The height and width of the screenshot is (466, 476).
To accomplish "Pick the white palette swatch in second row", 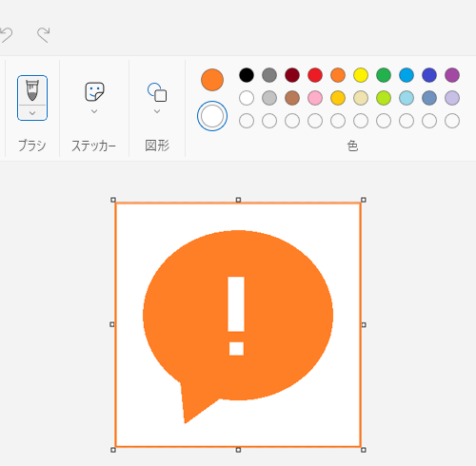I will (247, 98).
